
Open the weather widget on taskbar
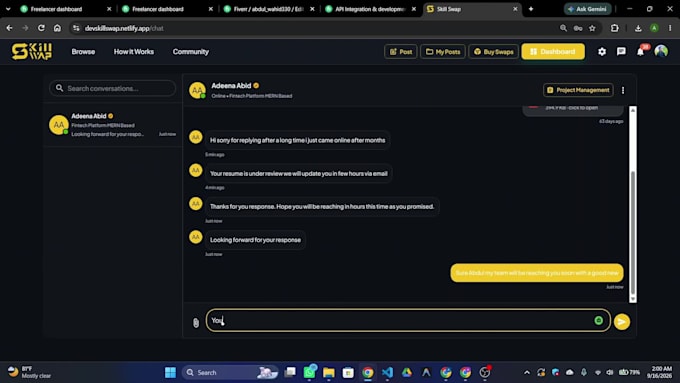30,372
